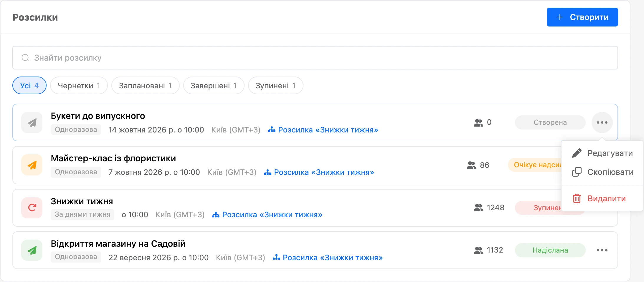
Task: Click the orange paper plane icon for Майстер-клас
Action: [32, 165]
